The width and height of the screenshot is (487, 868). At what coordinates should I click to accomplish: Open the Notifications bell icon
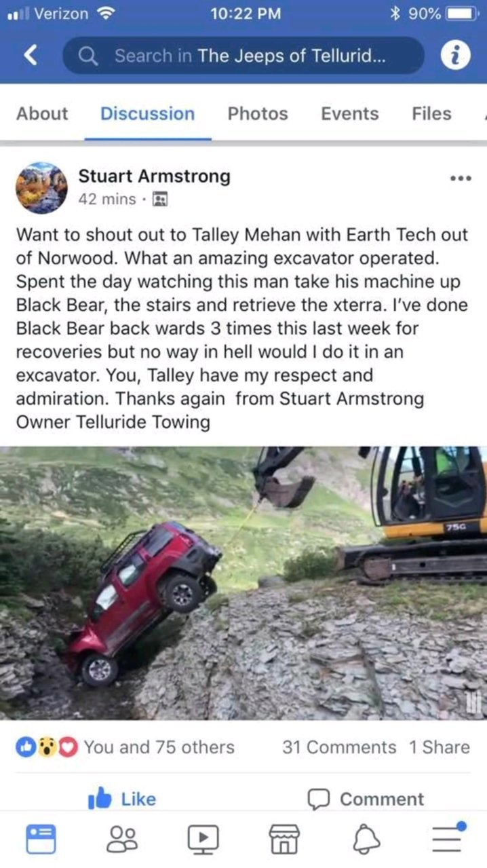[366, 839]
